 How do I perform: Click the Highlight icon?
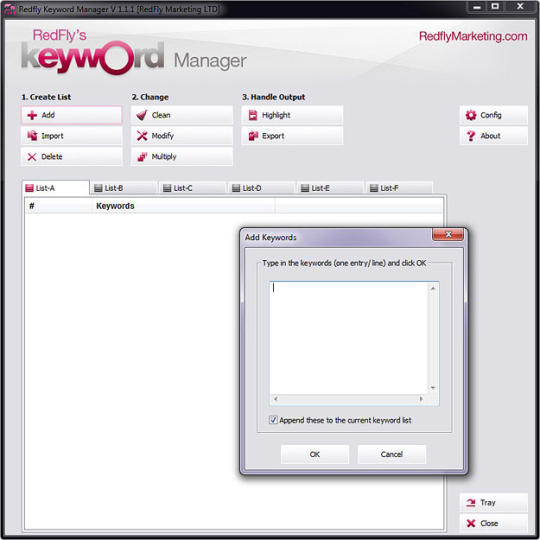[253, 115]
